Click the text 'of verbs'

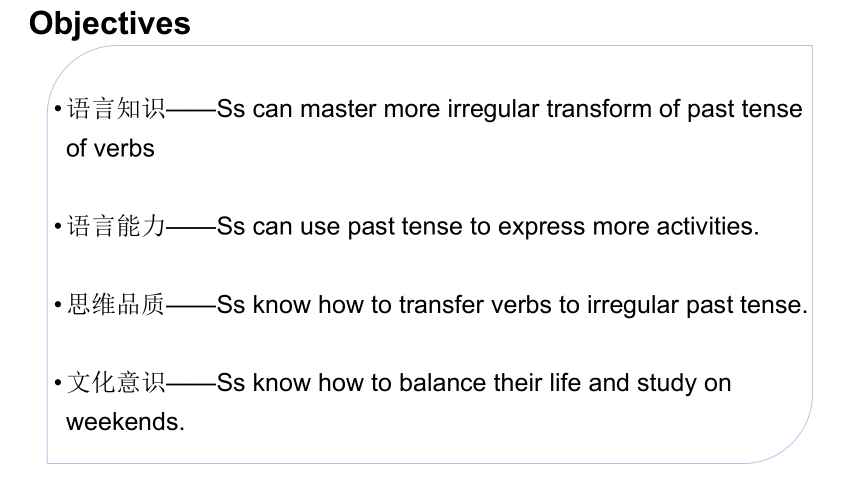tap(110, 148)
